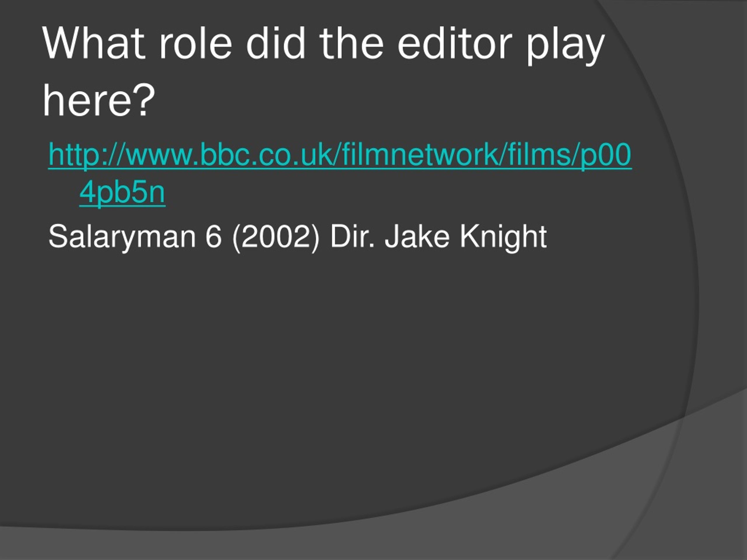747x560 pixels.
Task: Click the word 'here?' in the title
Action: tap(99, 100)
